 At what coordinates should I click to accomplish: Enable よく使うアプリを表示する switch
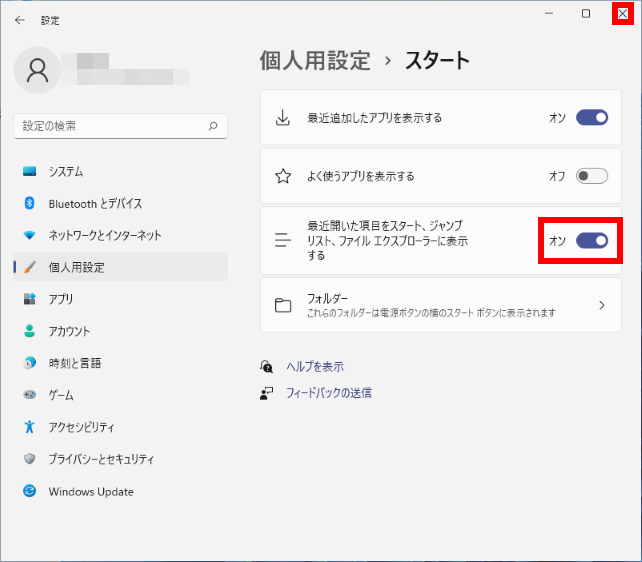pos(592,176)
